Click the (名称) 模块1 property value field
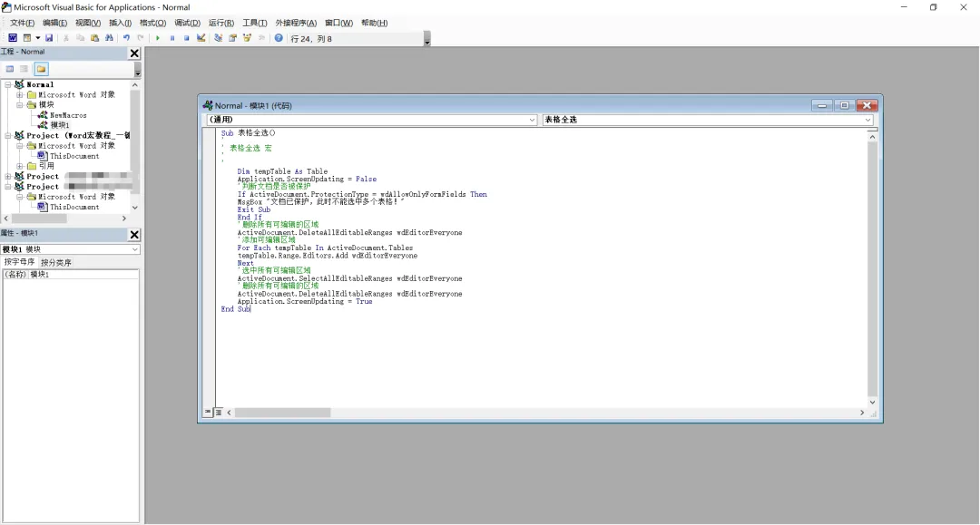The width and height of the screenshot is (980, 525). point(83,275)
